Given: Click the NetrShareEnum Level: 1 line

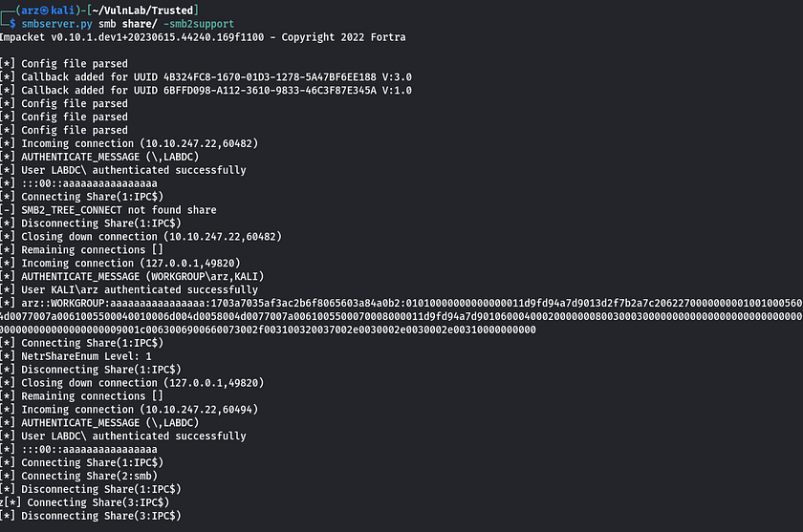Looking at the screenshot, I should pos(76,356).
